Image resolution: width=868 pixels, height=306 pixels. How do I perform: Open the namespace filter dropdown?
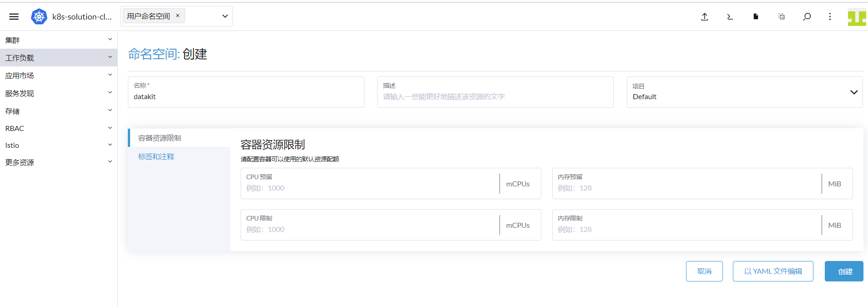point(225,16)
